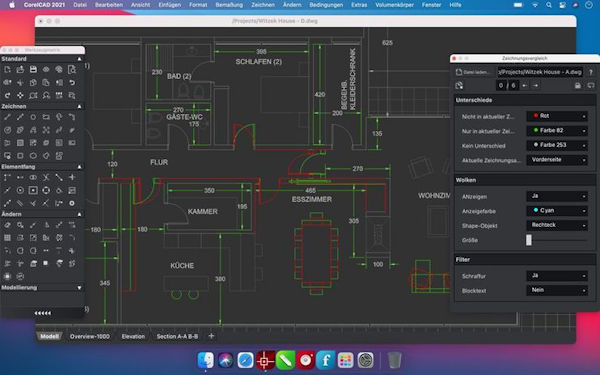The height and width of the screenshot is (375, 600).
Task: Select the Circle tool under Zeichnen
Action: tap(33, 117)
